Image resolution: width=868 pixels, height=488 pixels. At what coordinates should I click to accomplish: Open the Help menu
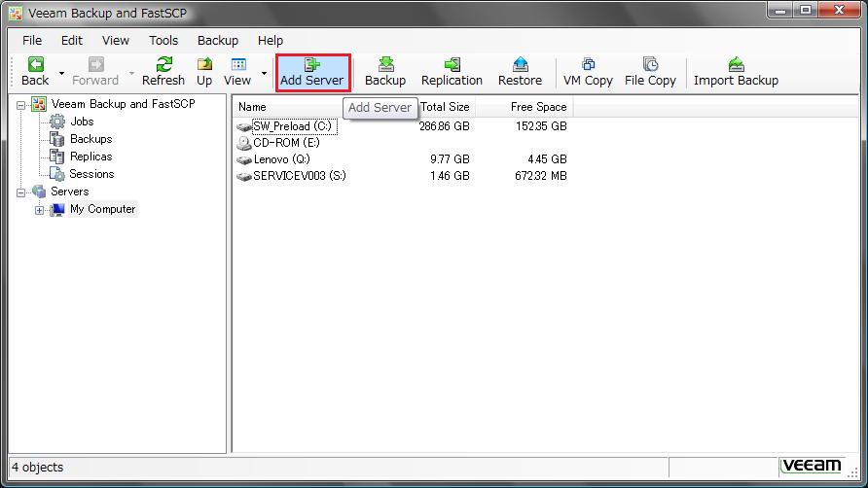point(271,41)
